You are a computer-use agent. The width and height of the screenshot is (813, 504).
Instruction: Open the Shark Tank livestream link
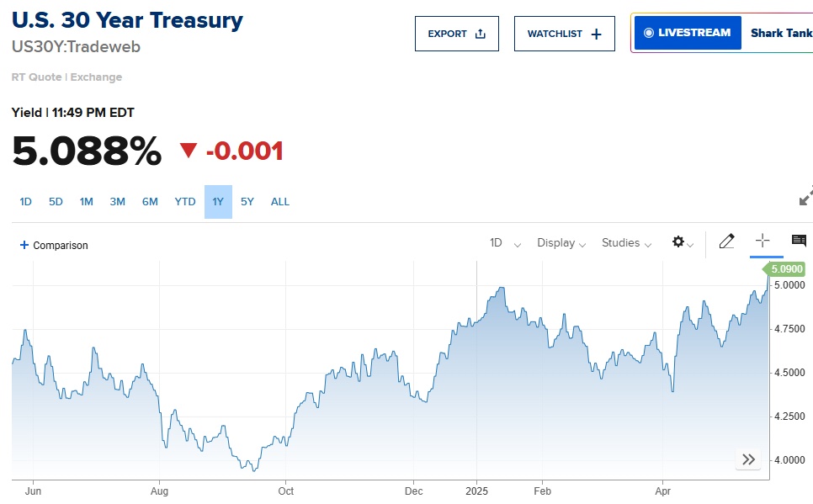coord(781,33)
